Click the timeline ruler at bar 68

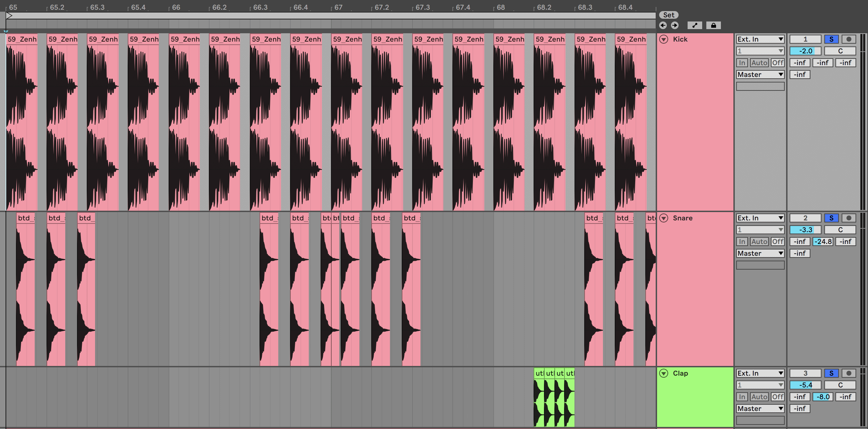tap(501, 7)
